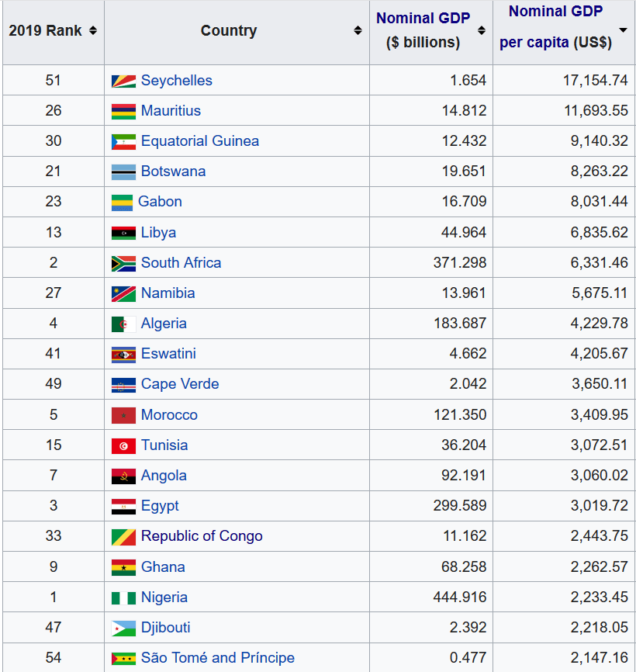This screenshot has height=672, width=636.
Task: Click the Mauritius flag icon
Action: tap(123, 110)
